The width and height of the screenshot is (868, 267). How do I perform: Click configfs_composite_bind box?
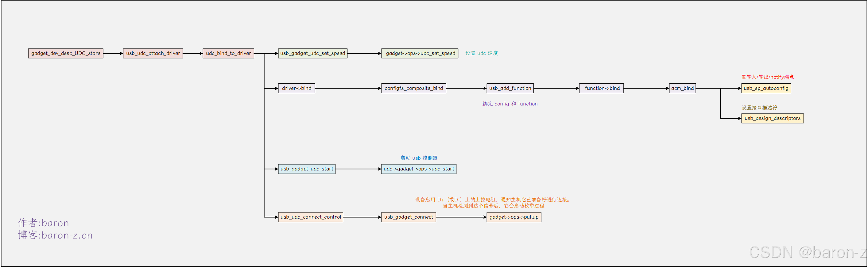(414, 88)
